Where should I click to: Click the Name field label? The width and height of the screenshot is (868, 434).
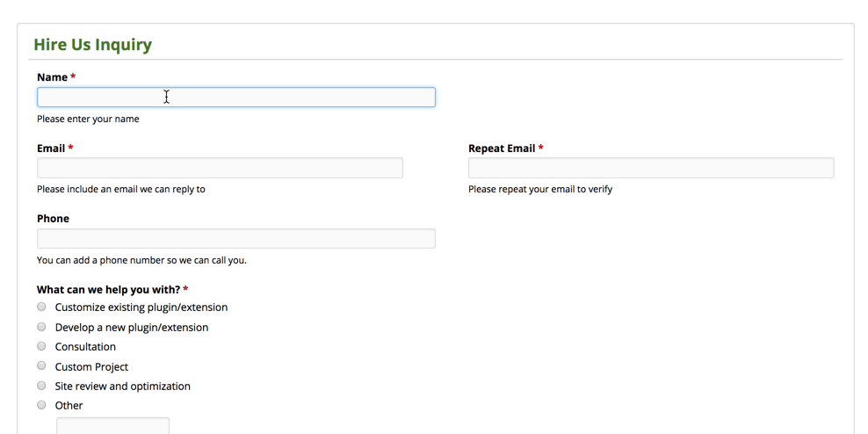52,77
